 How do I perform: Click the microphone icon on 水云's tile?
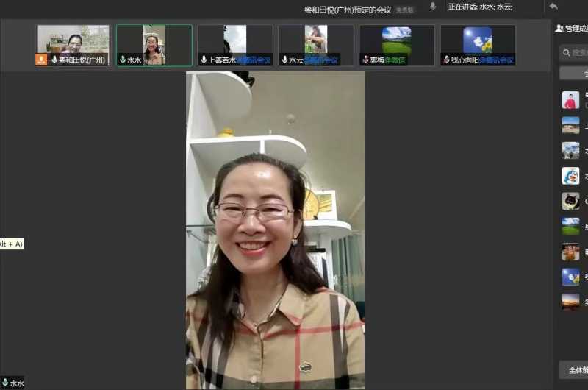[284, 60]
